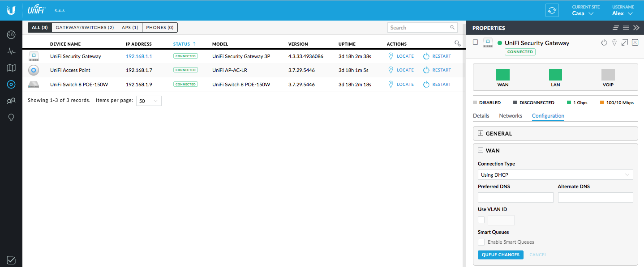Image resolution: width=644 pixels, height=267 pixels.
Task: Switch to the Configuration tab
Action: (548, 116)
